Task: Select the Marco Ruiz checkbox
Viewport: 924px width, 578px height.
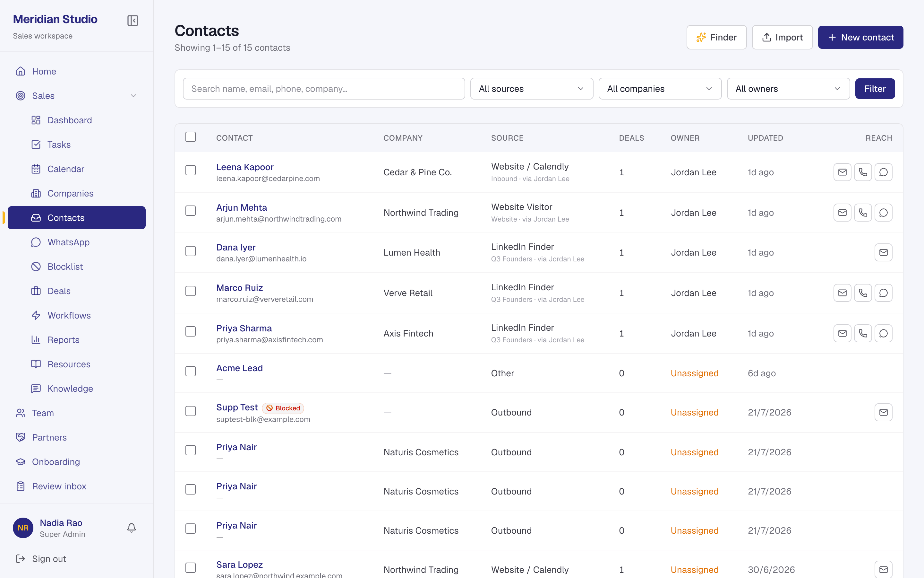Action: [191, 291]
